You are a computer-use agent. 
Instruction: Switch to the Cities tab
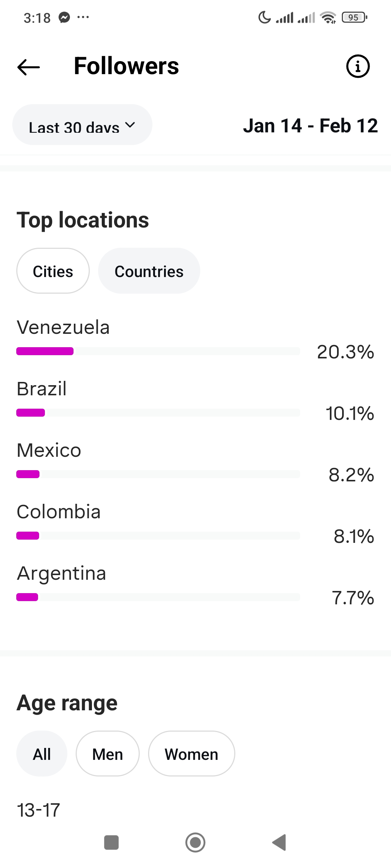coord(53,271)
